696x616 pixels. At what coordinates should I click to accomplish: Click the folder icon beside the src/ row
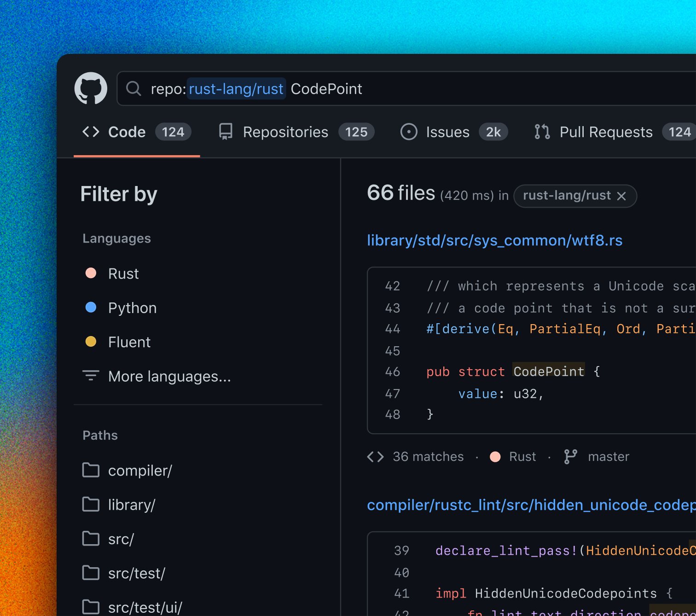click(91, 538)
